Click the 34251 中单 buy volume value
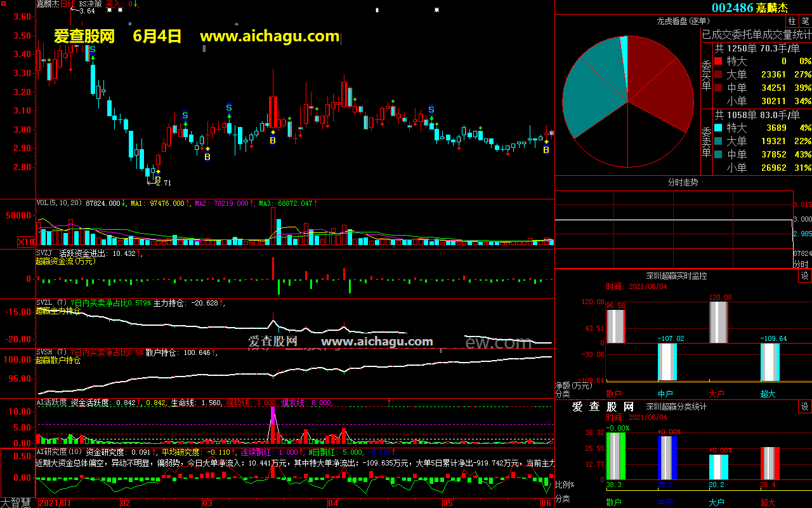 (x=773, y=88)
